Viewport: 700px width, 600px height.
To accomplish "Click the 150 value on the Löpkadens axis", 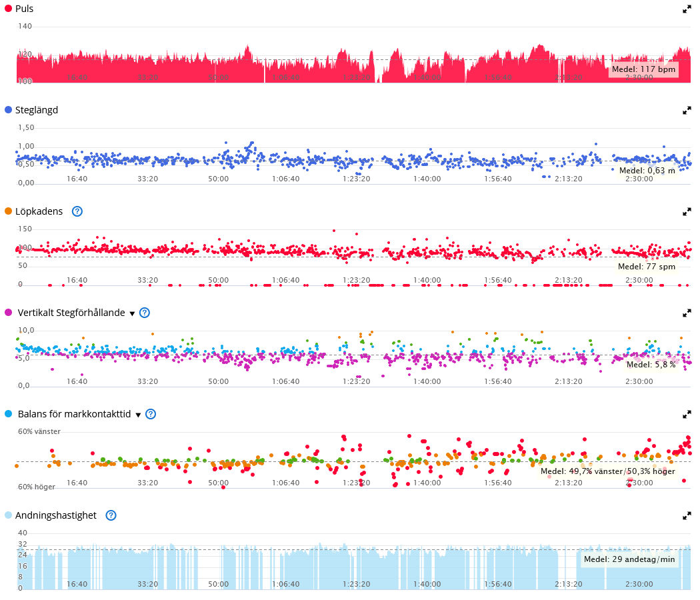I will coord(25,229).
